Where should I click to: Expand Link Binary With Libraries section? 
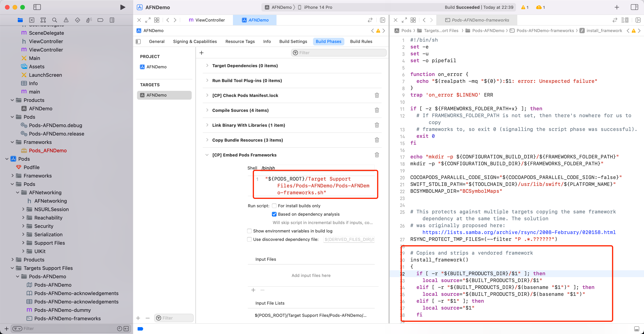pos(207,125)
